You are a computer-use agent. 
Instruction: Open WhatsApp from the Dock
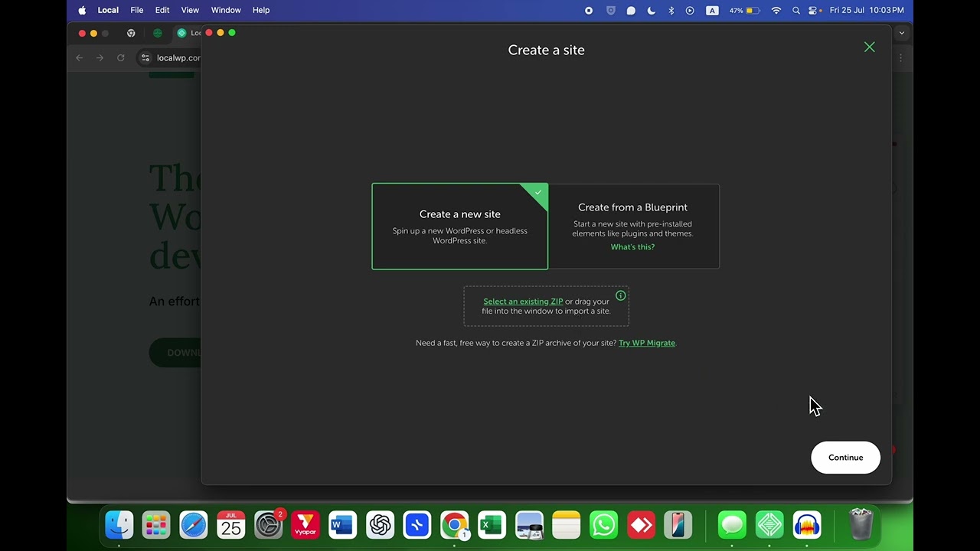point(603,525)
